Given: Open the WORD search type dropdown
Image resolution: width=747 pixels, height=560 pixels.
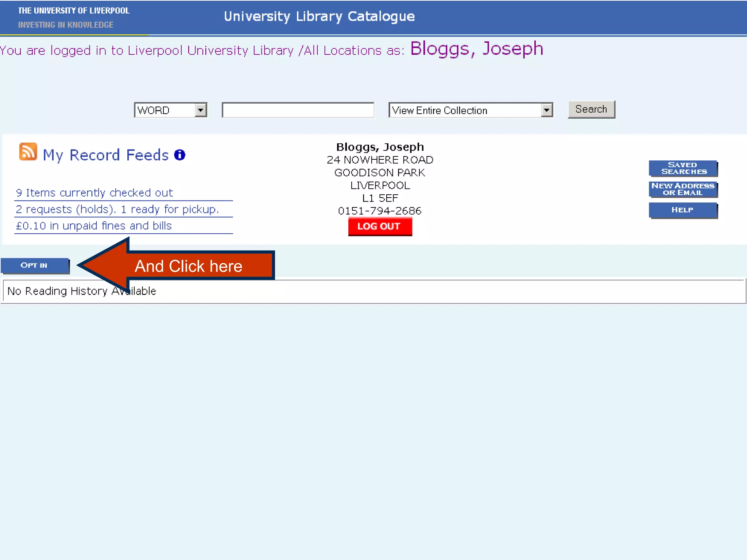Looking at the screenshot, I should [200, 110].
